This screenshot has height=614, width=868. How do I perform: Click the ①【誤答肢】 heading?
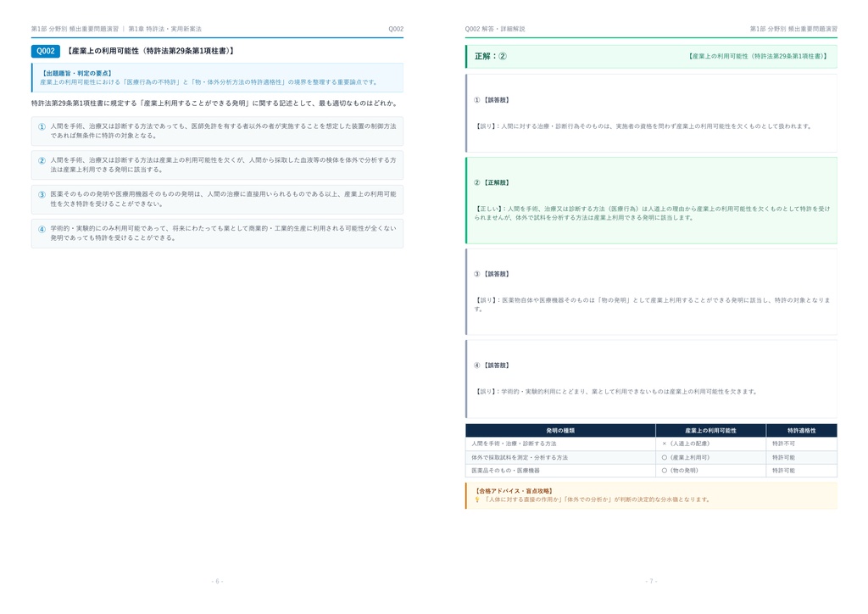pos(492,100)
